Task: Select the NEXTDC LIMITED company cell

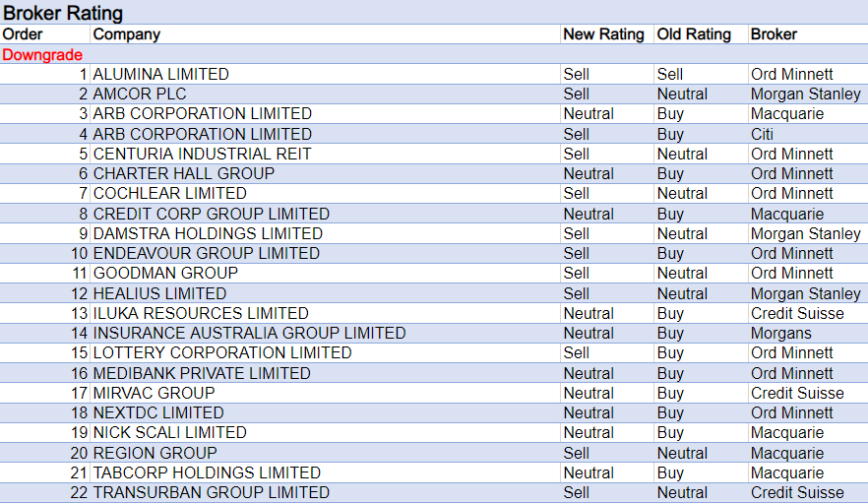Action: coord(158,412)
